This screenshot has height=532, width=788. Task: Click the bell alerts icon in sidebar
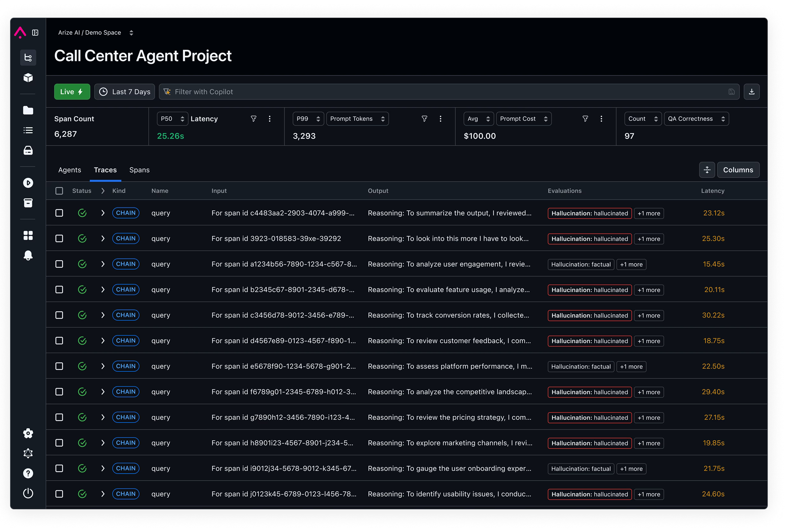(28, 255)
